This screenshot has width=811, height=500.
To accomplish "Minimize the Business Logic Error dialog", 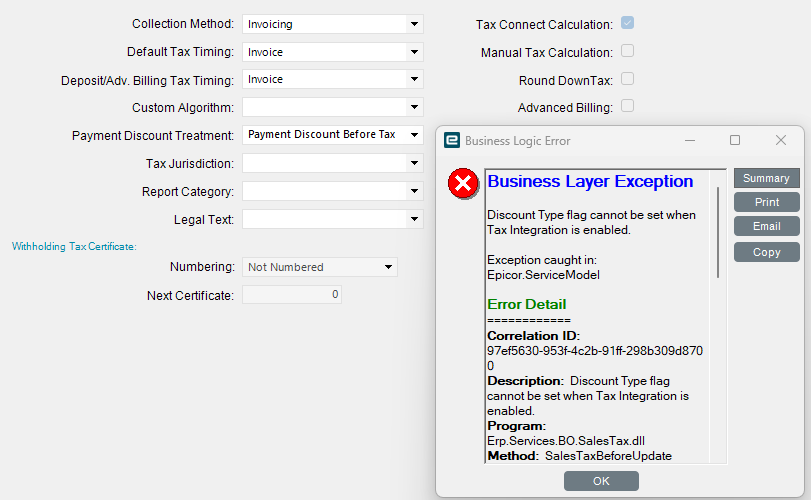I will tap(690, 140).
